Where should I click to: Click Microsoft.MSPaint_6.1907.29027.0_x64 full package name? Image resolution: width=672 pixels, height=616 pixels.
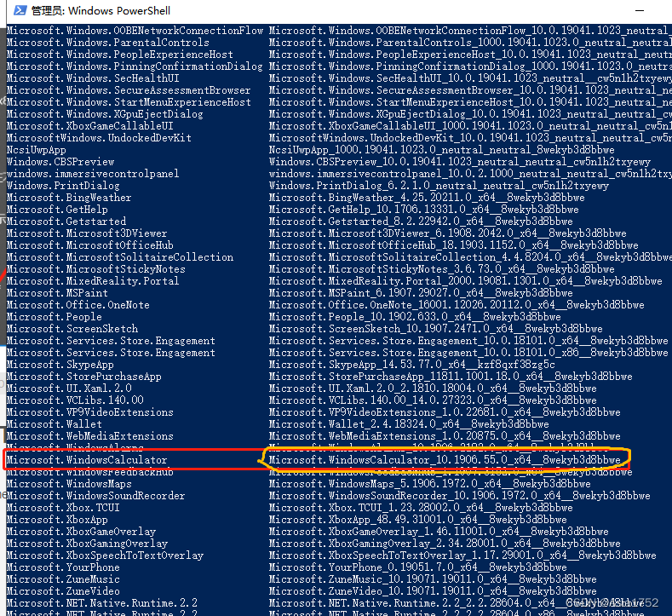point(421,293)
